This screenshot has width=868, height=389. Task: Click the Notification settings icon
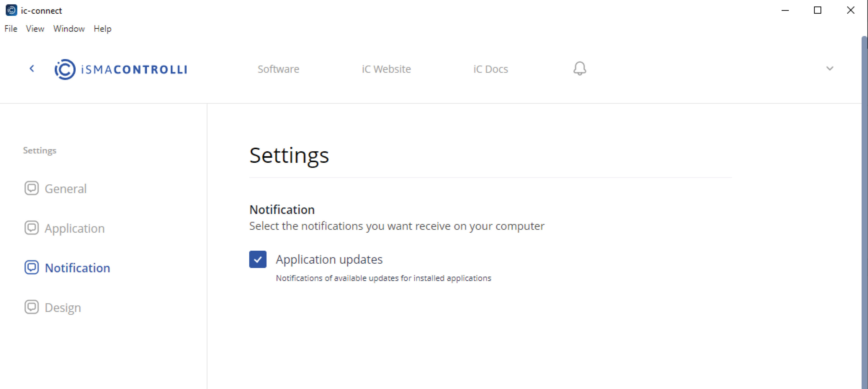(31, 267)
